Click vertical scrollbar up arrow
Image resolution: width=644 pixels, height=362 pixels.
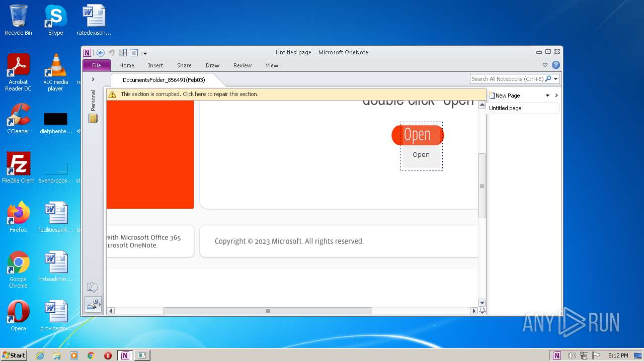[482, 106]
